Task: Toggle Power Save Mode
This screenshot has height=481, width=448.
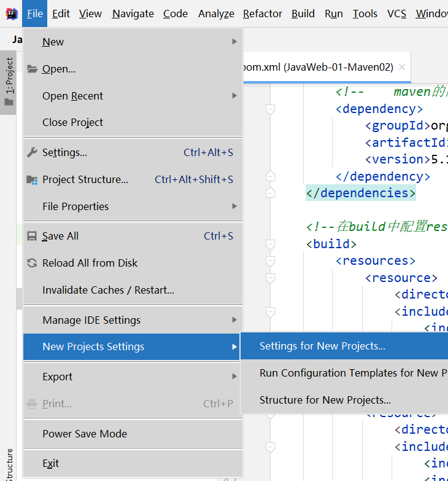Action: point(85,434)
